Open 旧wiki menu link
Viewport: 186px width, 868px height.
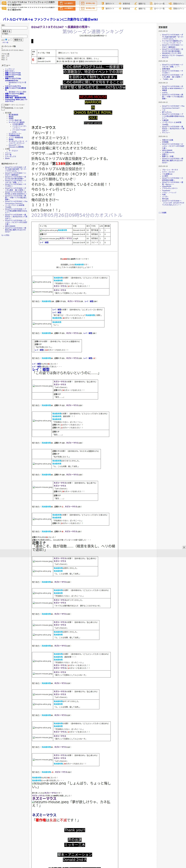point(7,158)
